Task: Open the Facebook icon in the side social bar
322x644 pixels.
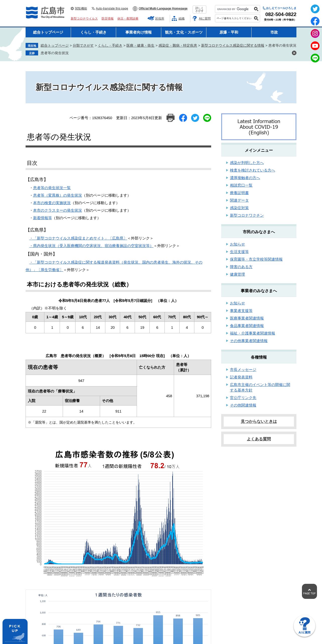Action: coord(315,21)
